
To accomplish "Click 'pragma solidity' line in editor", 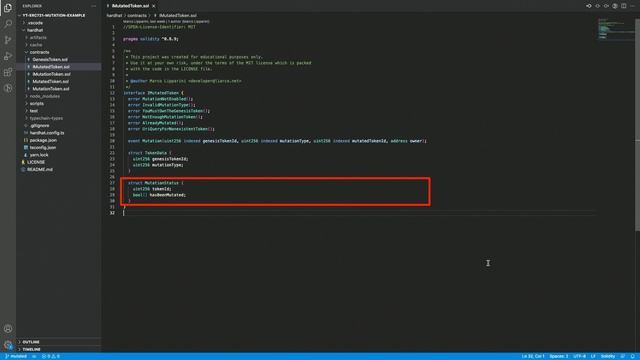I will point(151,39).
